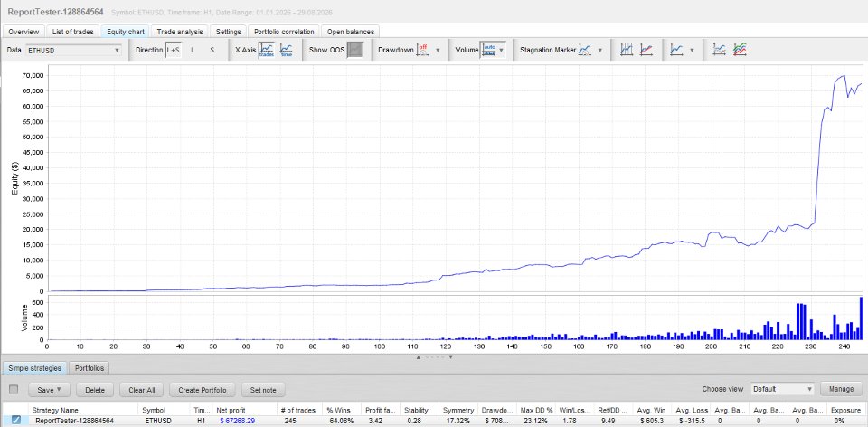Sort by % Wins column header
The image size is (868, 427).
pyautogui.click(x=341, y=411)
